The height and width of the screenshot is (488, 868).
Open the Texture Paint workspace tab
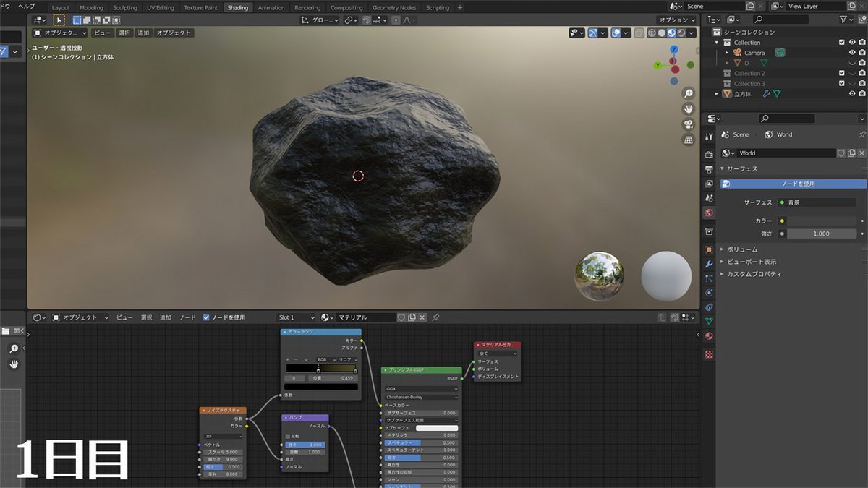200,7
